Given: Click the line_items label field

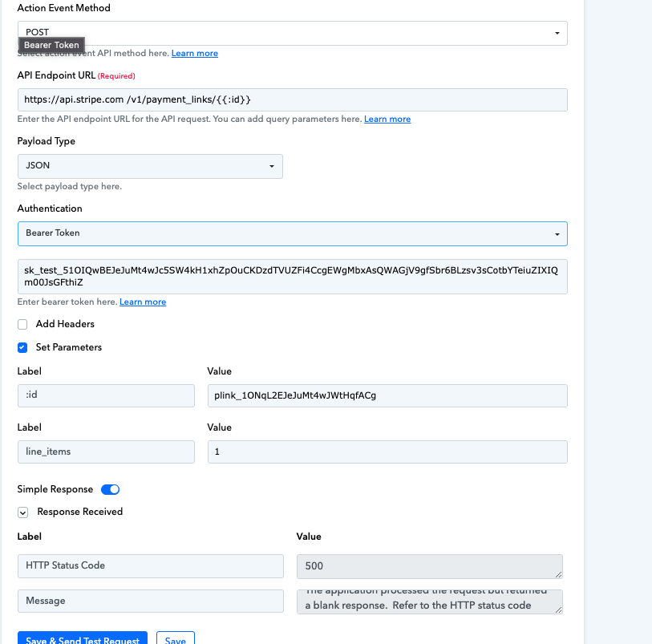Looking at the screenshot, I should click(x=106, y=452).
